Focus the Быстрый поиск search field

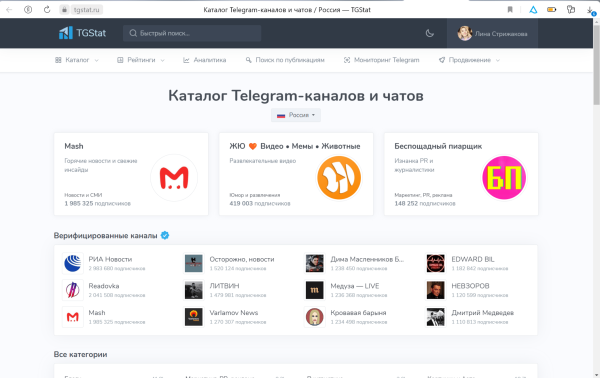pyautogui.click(x=192, y=33)
